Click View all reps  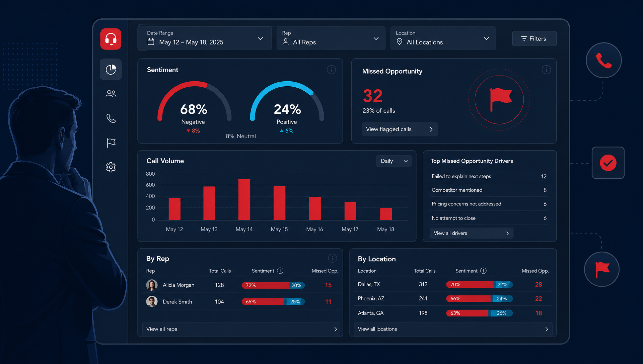click(x=241, y=329)
